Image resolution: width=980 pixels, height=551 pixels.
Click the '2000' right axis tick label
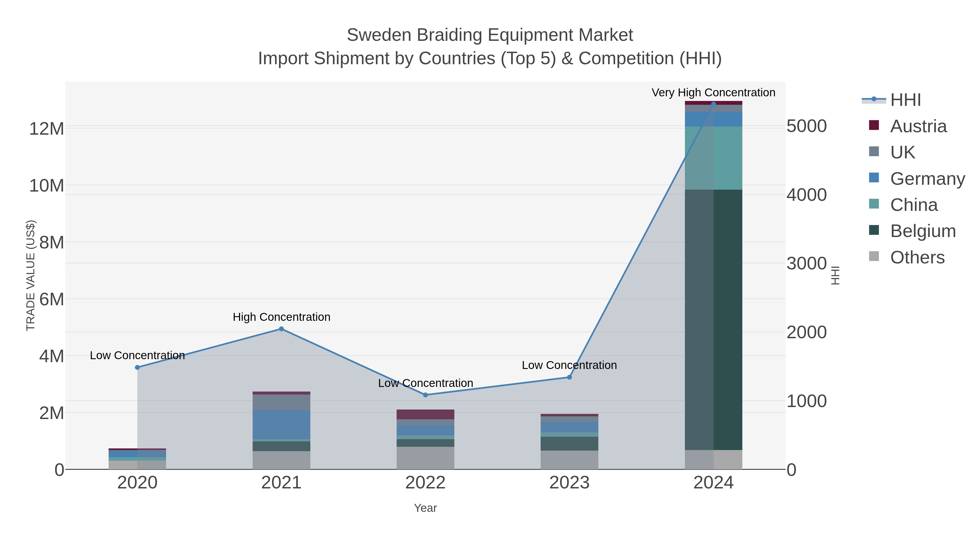(807, 333)
